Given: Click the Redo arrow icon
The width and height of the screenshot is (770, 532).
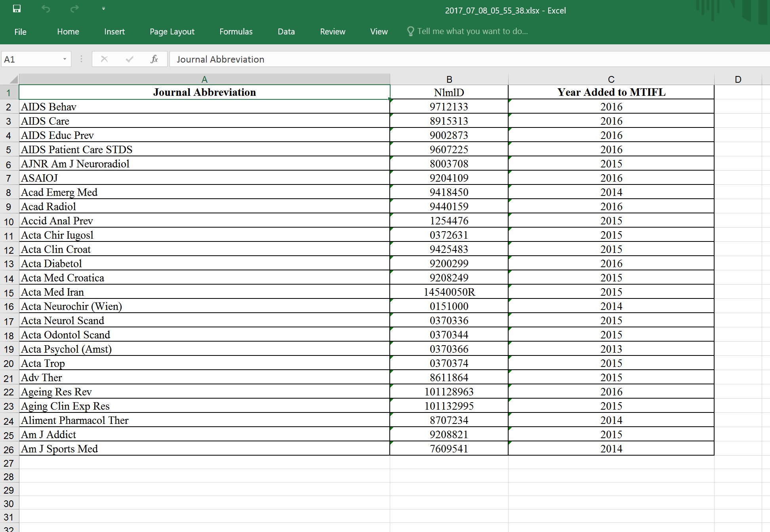Looking at the screenshot, I should [x=74, y=9].
